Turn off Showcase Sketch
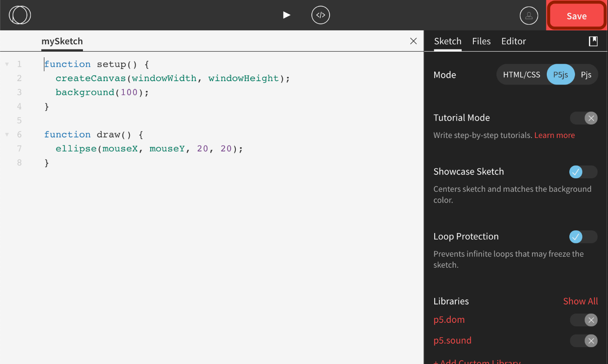This screenshot has height=364, width=608. [583, 172]
